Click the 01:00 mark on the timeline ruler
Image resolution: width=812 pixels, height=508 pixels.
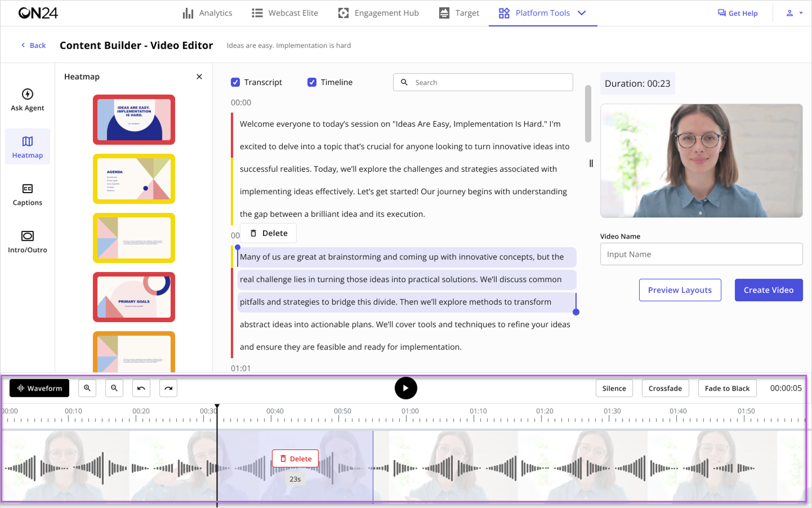[x=410, y=411]
